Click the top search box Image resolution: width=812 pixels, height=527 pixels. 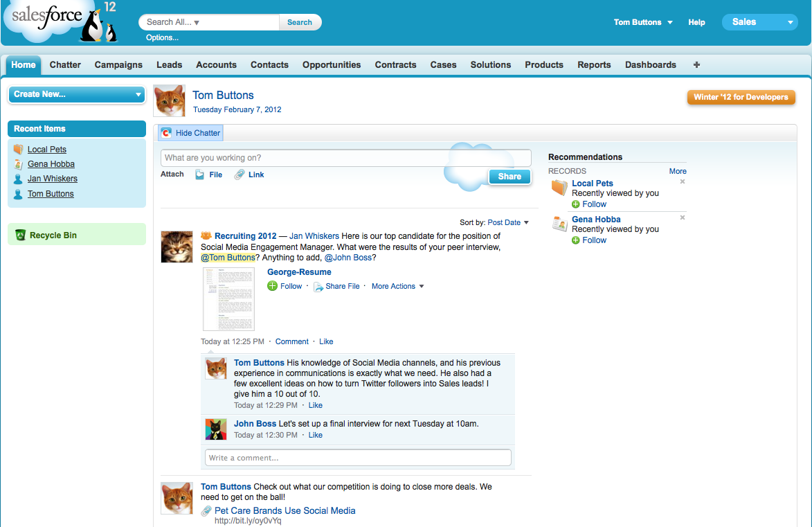208,22
